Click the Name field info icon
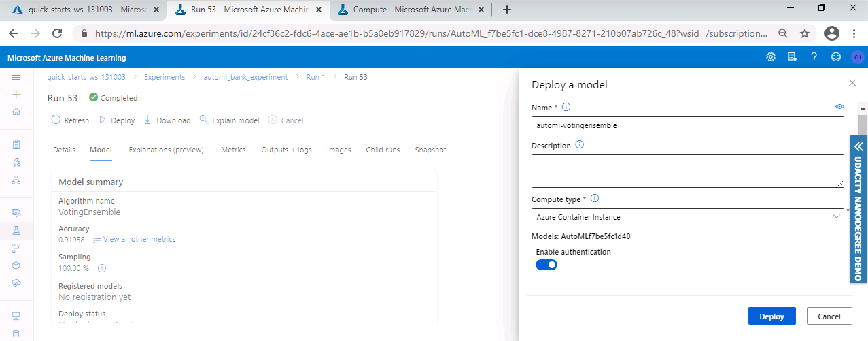This screenshot has height=341, width=868. coord(566,107)
